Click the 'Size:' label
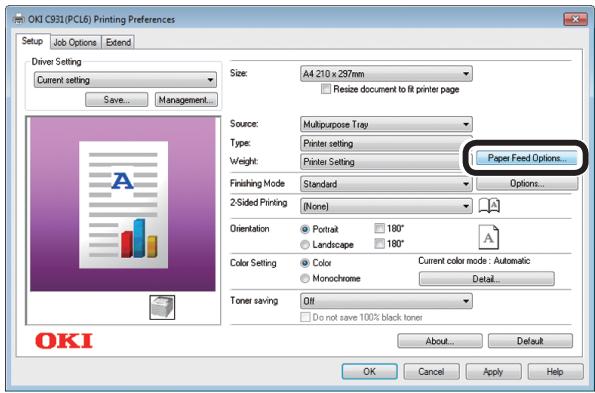 239,73
